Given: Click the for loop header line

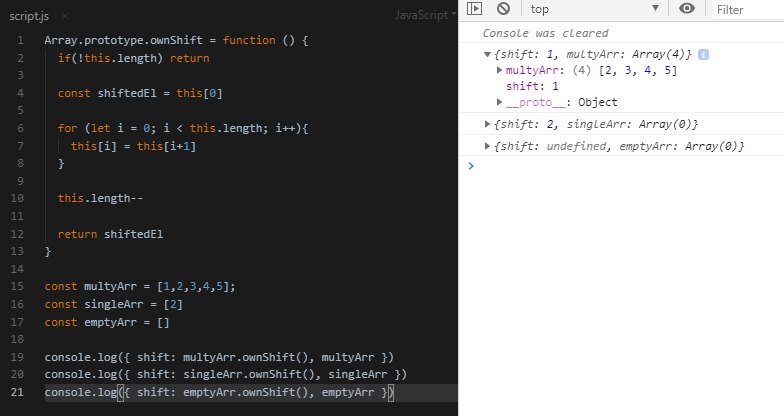Looking at the screenshot, I should [x=182, y=128].
